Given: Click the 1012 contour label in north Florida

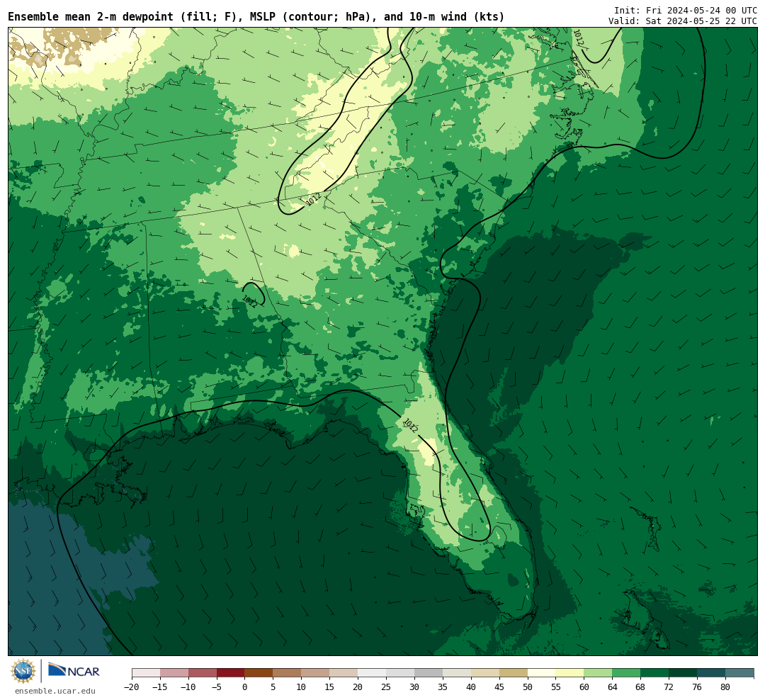Looking at the screenshot, I should pyautogui.click(x=410, y=425).
